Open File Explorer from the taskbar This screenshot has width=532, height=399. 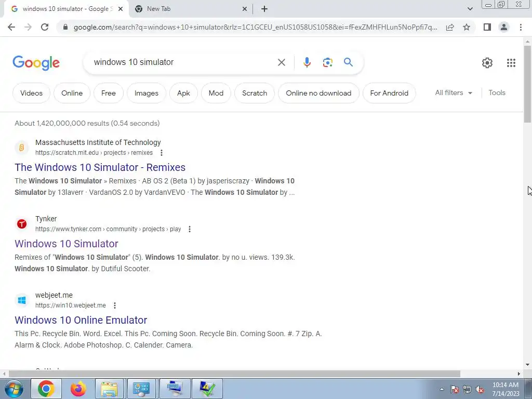pos(109,389)
